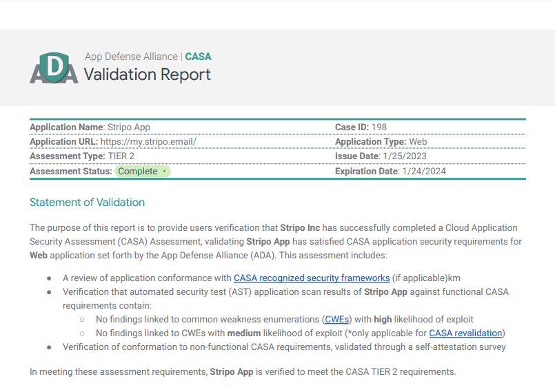Image resolution: width=555 pixels, height=392 pixels.
Task: Click the dropdown arrow in the Complete chip
Action: pos(164,172)
